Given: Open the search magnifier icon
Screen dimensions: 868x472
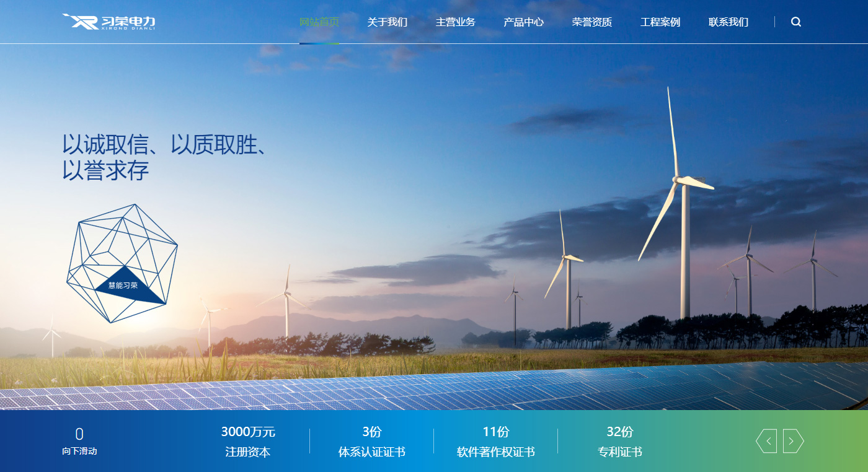Looking at the screenshot, I should (796, 22).
